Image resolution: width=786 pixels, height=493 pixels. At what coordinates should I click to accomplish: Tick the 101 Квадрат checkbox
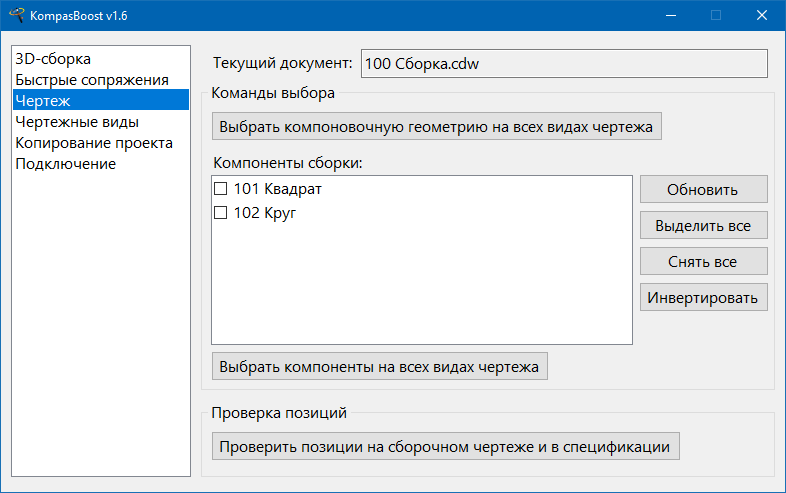[x=221, y=189]
